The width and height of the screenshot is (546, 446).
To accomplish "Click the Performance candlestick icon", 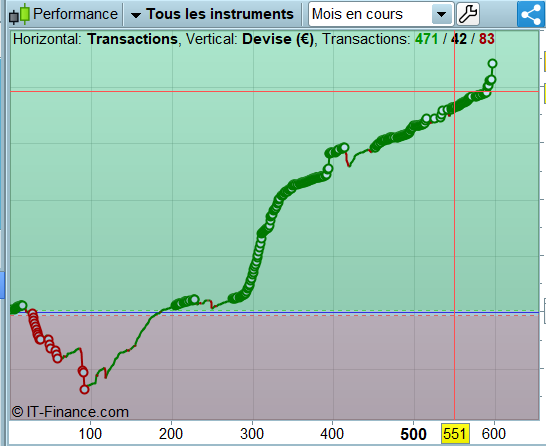I will (x=19, y=14).
